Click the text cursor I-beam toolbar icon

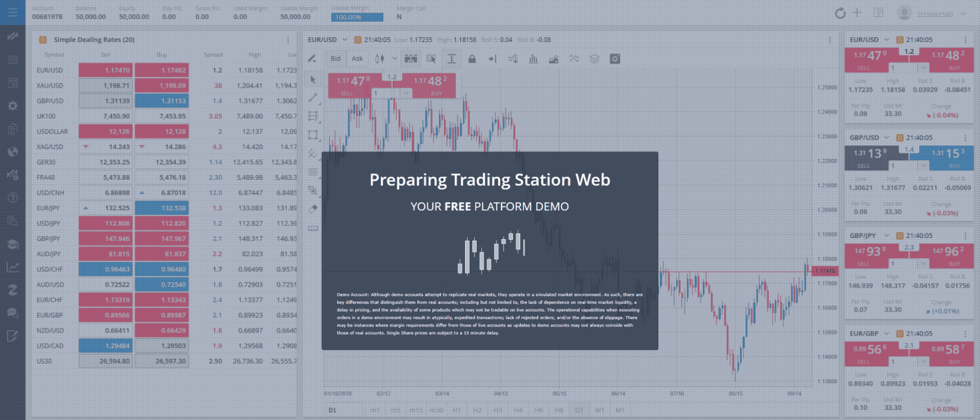(452, 59)
